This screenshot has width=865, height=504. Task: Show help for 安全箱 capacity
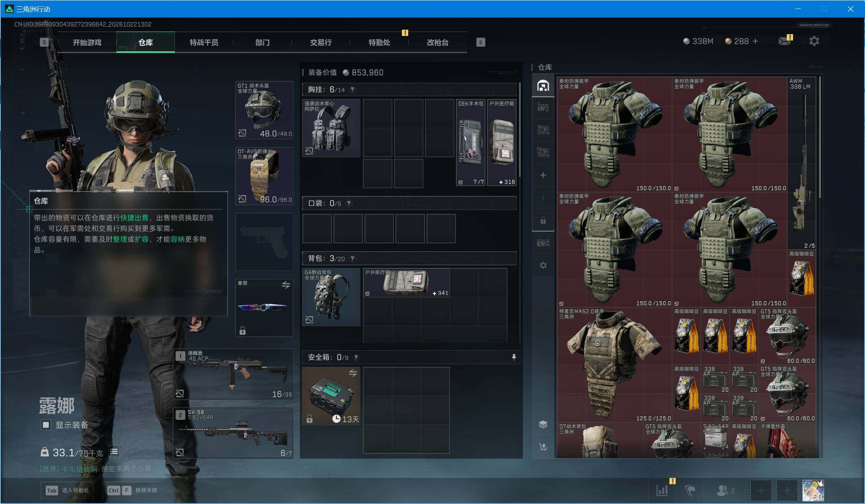coord(356,357)
